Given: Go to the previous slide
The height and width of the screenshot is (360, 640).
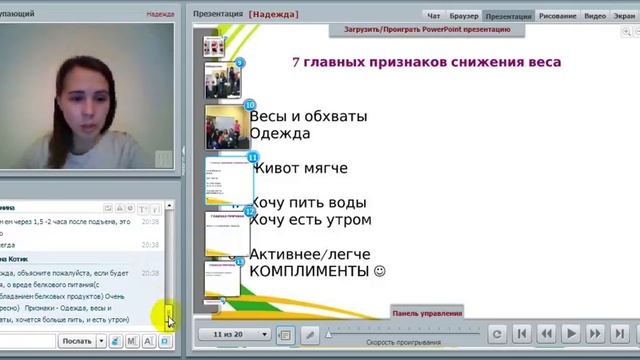Looking at the screenshot, I should click(547, 334).
